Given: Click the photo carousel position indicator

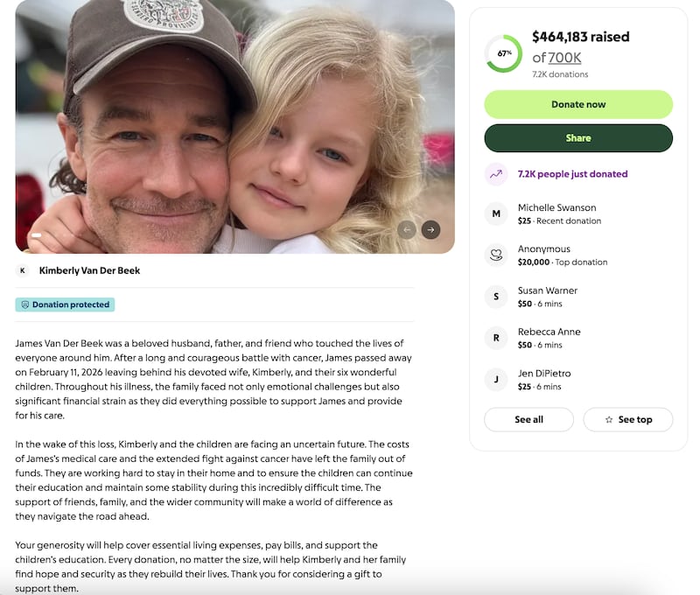Looking at the screenshot, I should [36, 235].
